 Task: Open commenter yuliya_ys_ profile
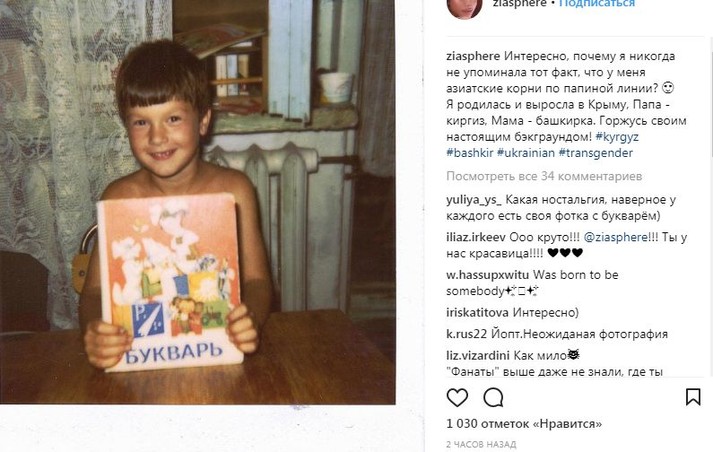coord(474,200)
